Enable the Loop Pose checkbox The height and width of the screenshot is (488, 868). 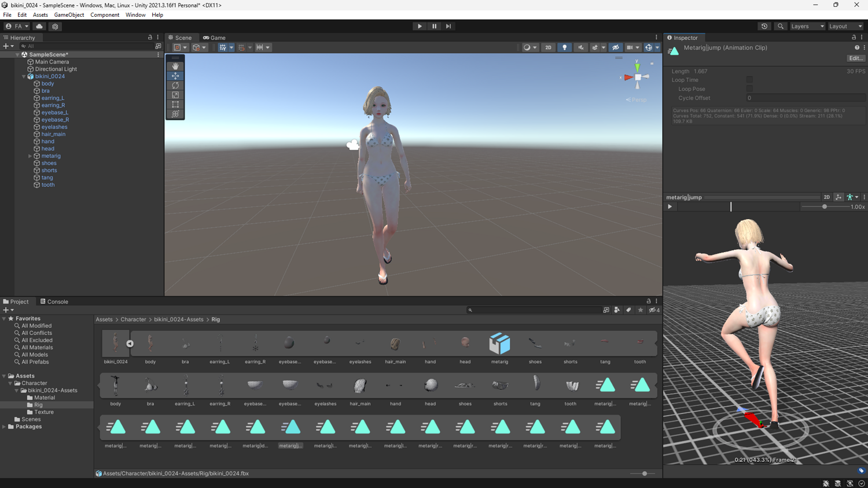click(749, 88)
